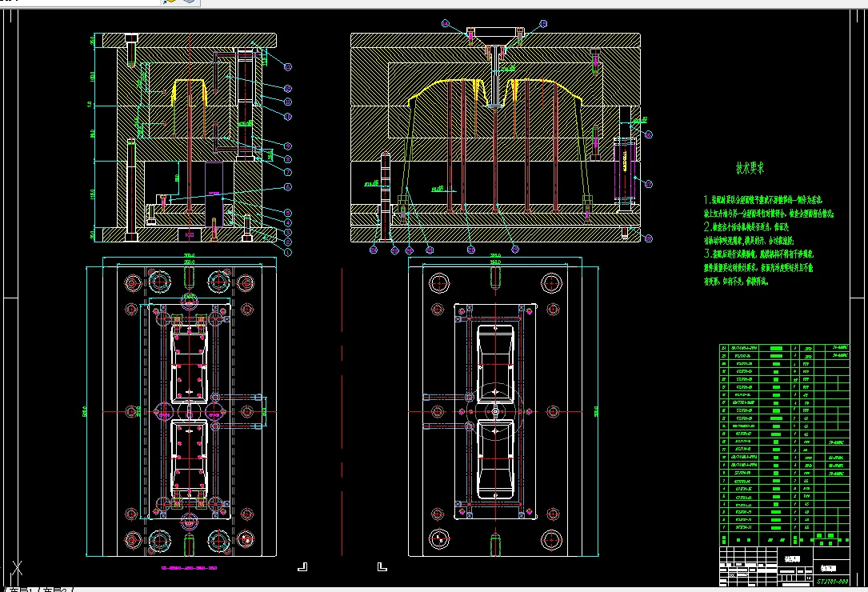Select part balloon number 9

[288, 146]
